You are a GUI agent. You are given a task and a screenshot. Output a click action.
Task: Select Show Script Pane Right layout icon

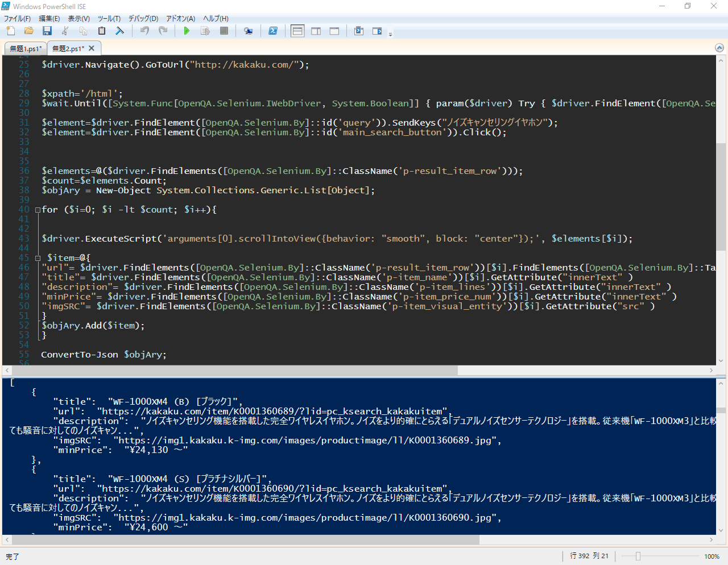(x=316, y=31)
